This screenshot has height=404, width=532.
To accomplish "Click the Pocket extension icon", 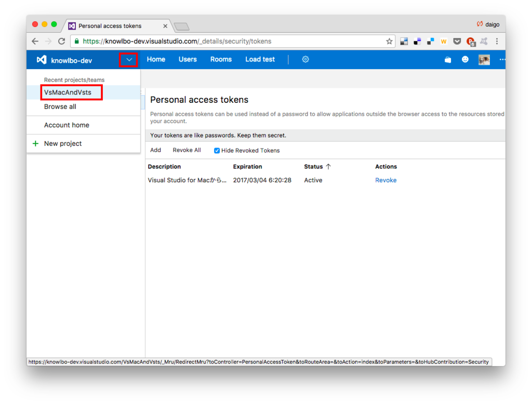I will [457, 42].
